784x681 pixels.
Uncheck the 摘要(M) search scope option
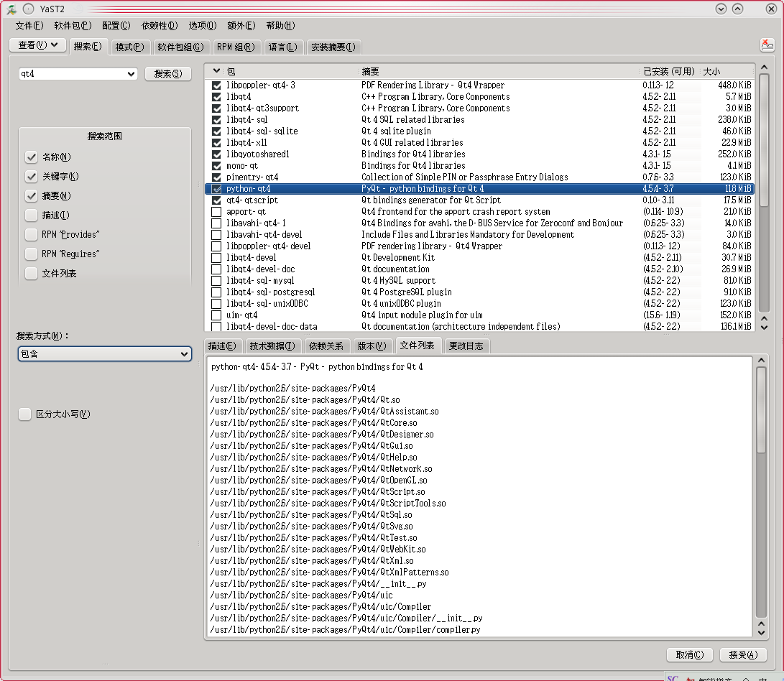[x=31, y=196]
